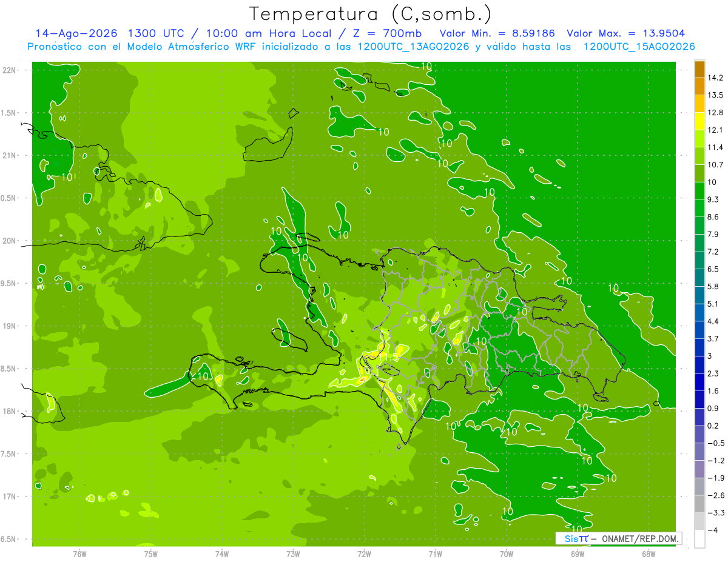Screen dimensions: 728x562
Task: Click 'Valor Max. = 13.9504' text
Action: click(x=626, y=33)
